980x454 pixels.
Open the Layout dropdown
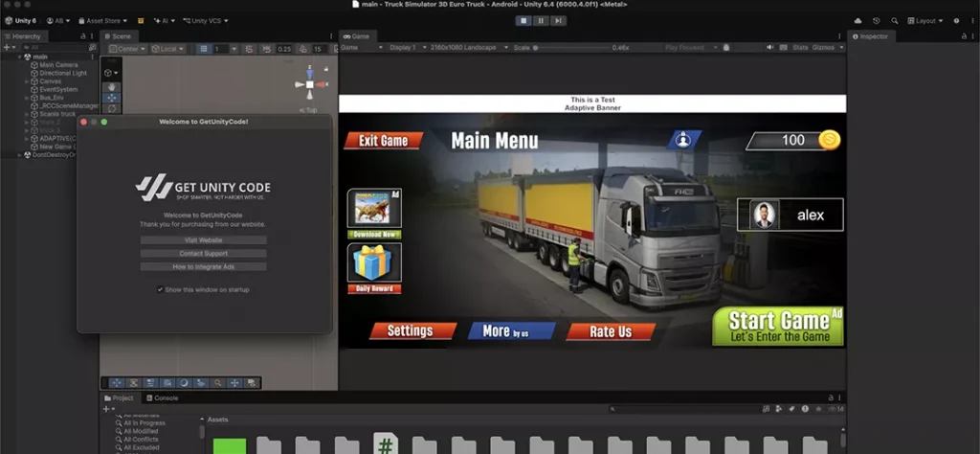coord(925,21)
